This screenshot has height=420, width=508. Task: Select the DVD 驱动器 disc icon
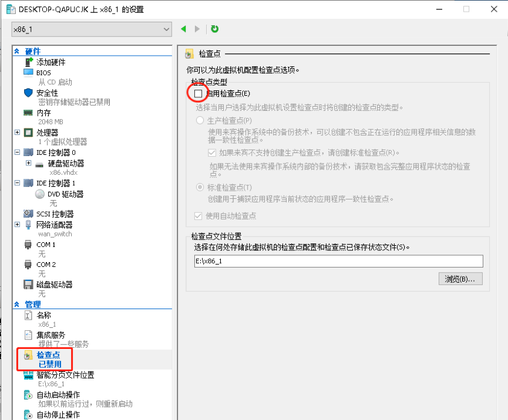pos(40,194)
